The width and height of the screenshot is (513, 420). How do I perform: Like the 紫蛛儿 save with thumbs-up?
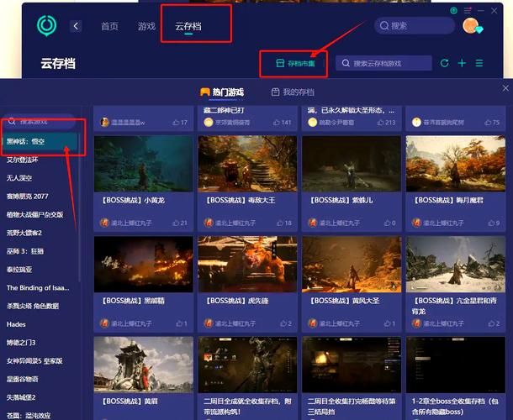click(387, 223)
